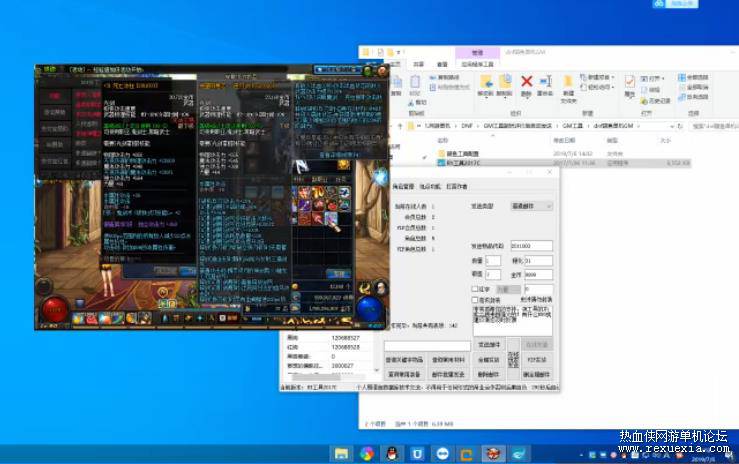739x464 pixels.
Task: Open the Share (共享) ribbon tab in Explorer
Action: click(419, 64)
